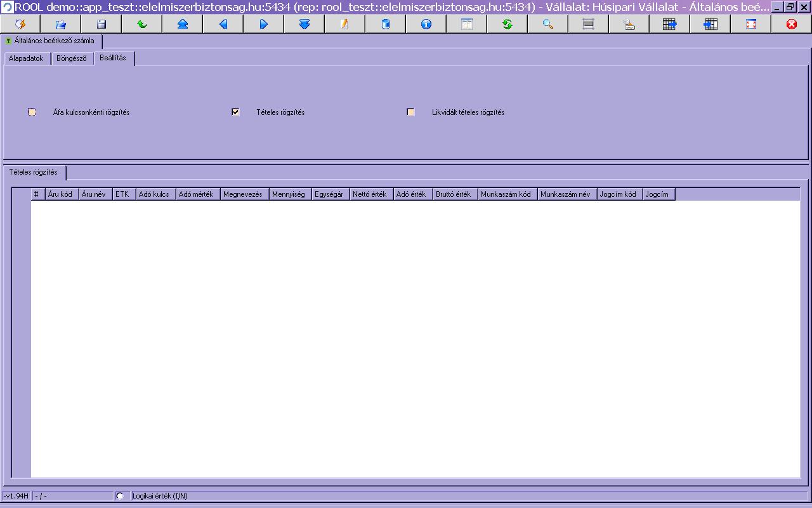812x508 pixels.
Task: Click the blue info circle icon
Action: pos(426,24)
